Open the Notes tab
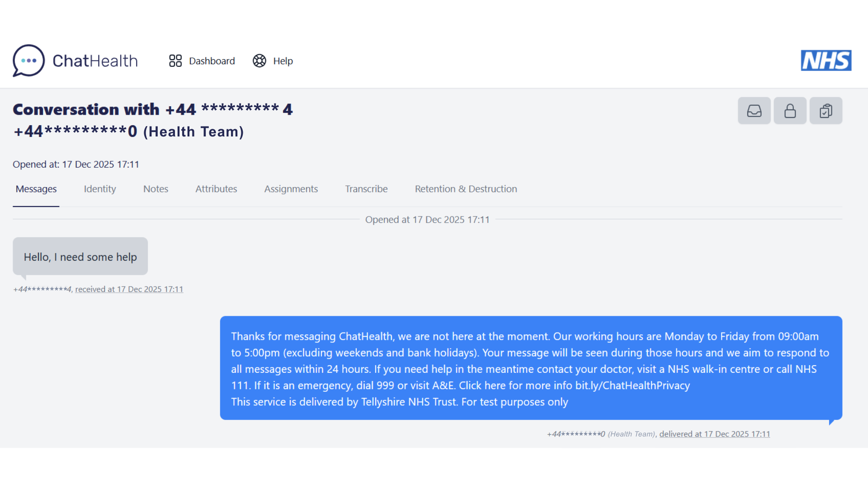 [156, 189]
